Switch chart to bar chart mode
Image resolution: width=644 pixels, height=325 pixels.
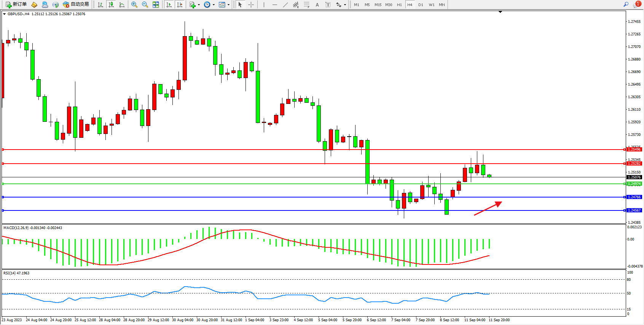tap(100, 5)
